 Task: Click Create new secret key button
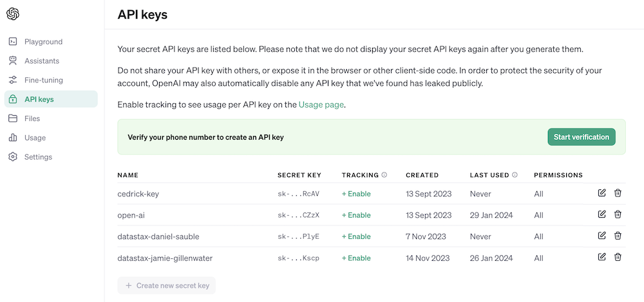coord(166,285)
